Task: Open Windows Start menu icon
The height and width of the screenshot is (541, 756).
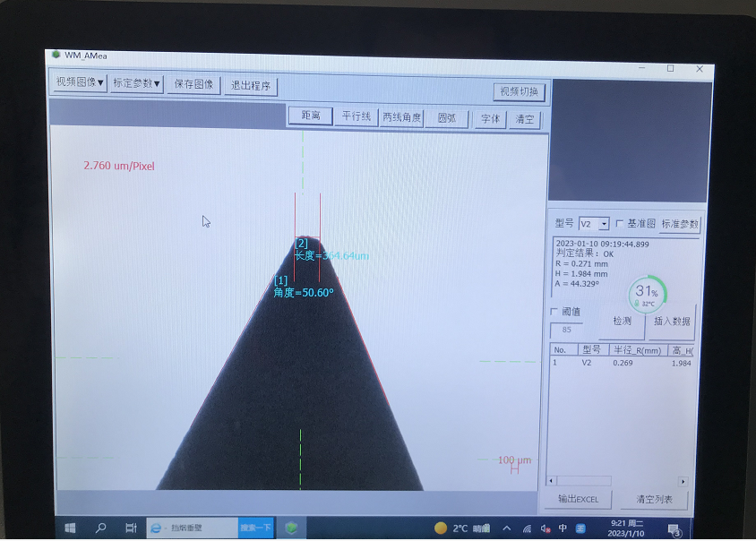Action: tap(71, 528)
